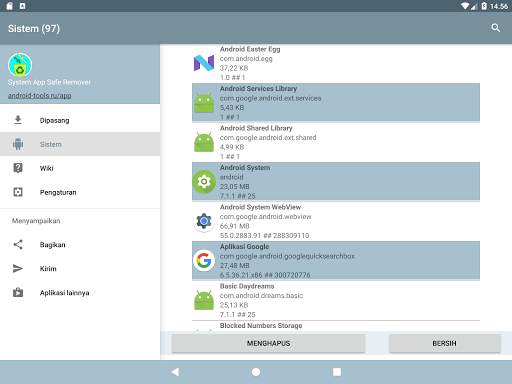This screenshot has width=512, height=384.
Task: Open the Wiki menu item
Action: (80, 168)
